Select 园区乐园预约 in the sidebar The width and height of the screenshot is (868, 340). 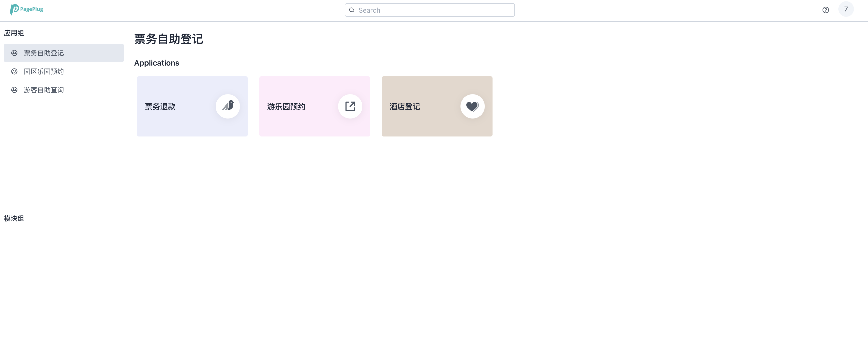[x=64, y=71]
